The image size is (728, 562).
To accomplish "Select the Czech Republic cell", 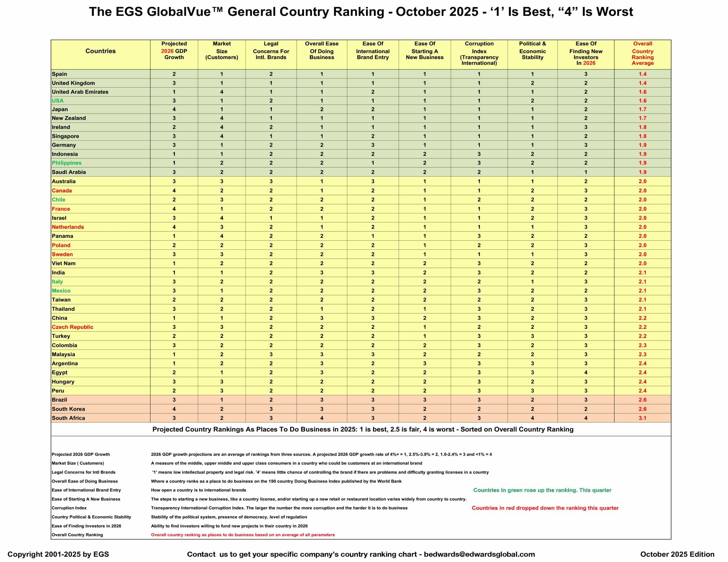I will click(72, 327).
